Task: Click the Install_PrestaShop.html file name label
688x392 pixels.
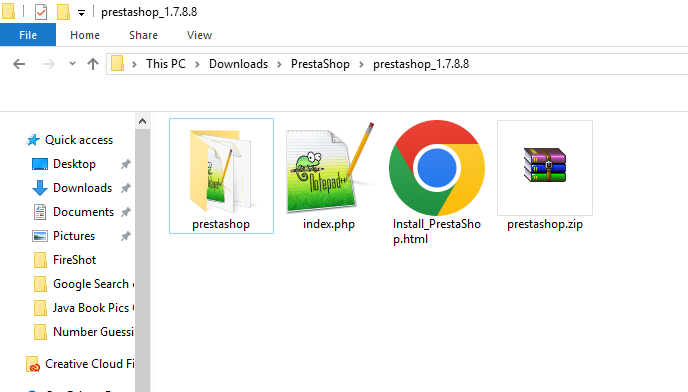Action: tap(437, 231)
